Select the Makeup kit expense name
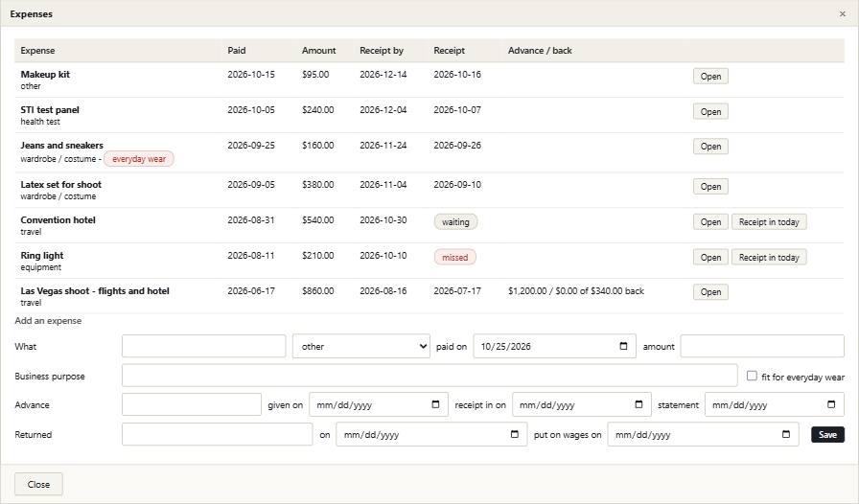Viewport: 859px width, 504px height. [45, 75]
